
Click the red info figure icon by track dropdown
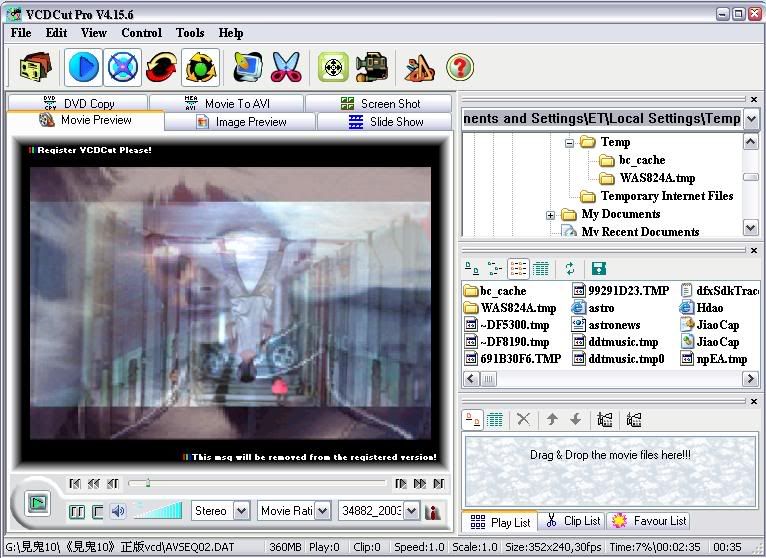(x=432, y=512)
